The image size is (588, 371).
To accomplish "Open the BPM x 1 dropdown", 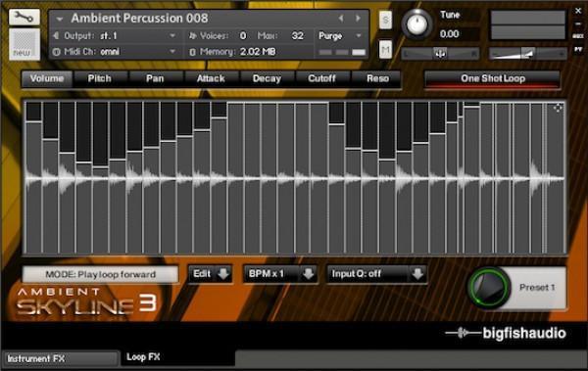I will pyautogui.click(x=280, y=274).
